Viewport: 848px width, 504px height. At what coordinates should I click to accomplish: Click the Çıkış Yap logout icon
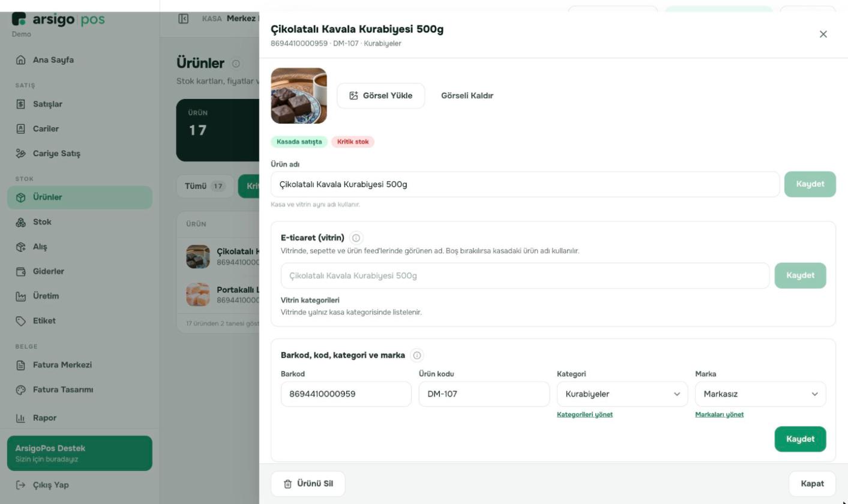[21, 485]
